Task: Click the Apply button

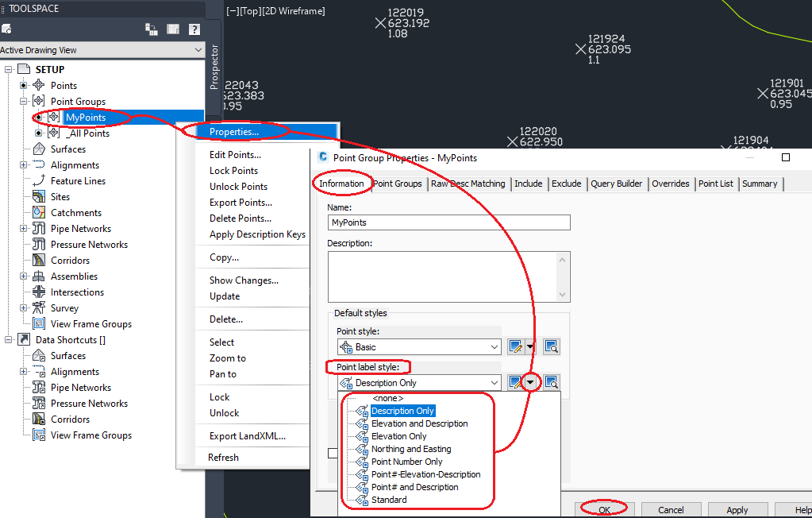Action: (x=737, y=508)
